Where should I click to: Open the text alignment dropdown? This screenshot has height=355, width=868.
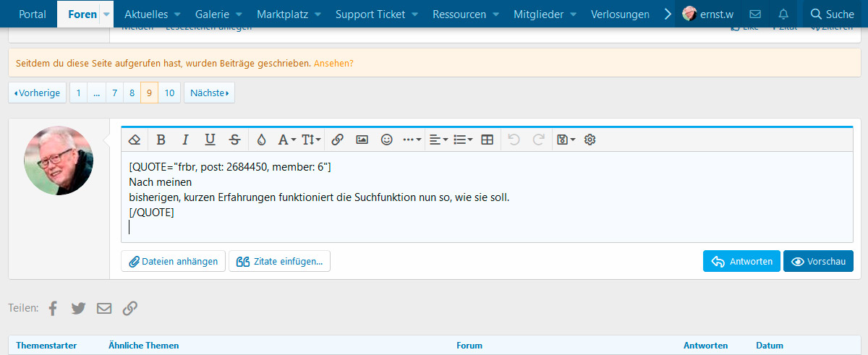coord(438,140)
